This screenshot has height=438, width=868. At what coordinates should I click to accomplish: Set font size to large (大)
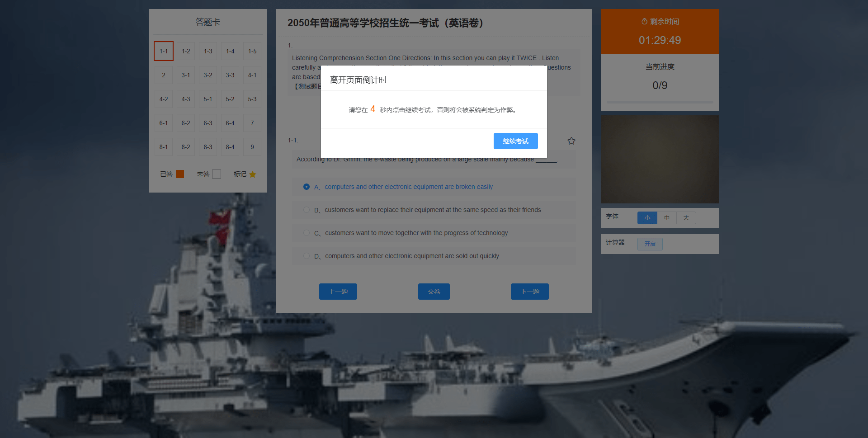(x=686, y=218)
